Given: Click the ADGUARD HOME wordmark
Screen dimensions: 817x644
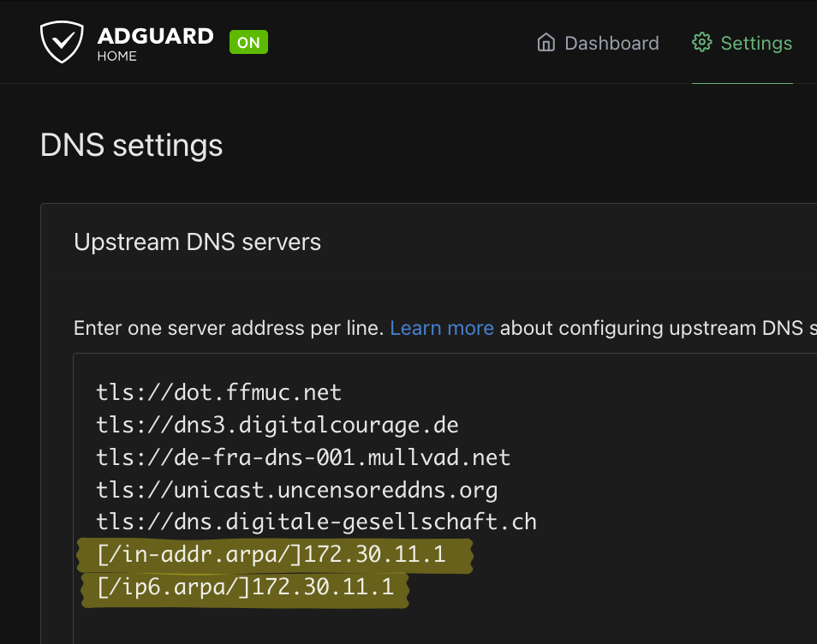Looking at the screenshot, I should pyautogui.click(x=155, y=43).
